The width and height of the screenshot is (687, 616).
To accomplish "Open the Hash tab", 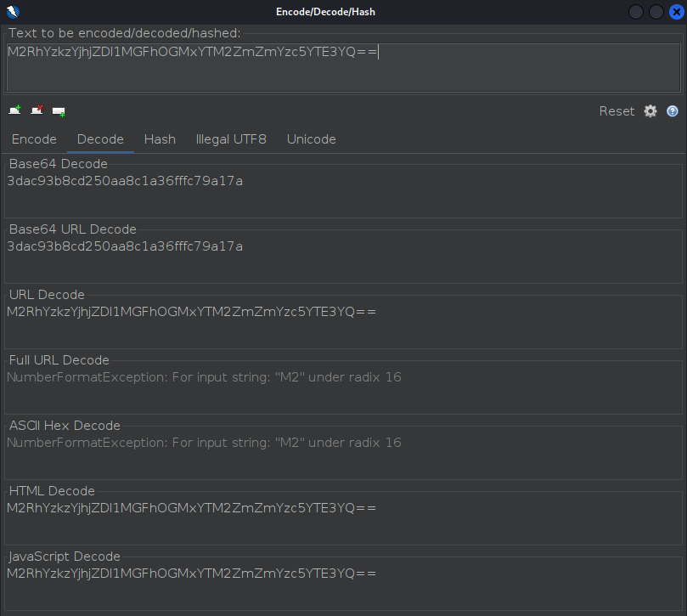I will pos(160,139).
